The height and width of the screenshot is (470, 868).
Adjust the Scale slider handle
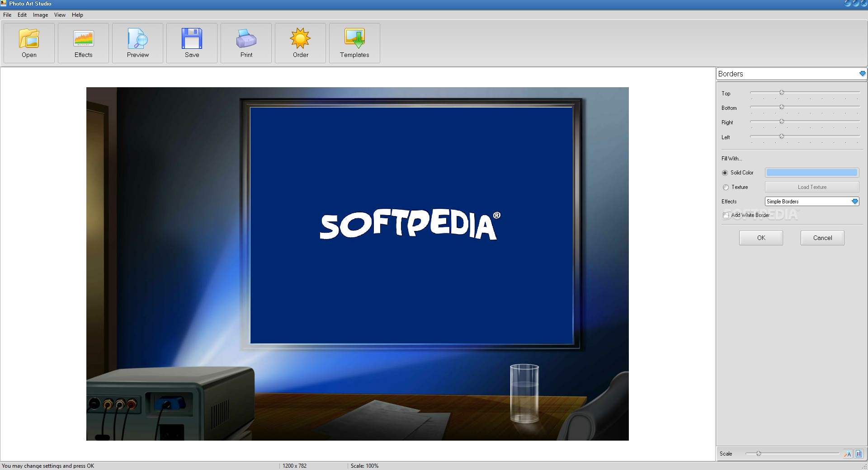coord(759,453)
